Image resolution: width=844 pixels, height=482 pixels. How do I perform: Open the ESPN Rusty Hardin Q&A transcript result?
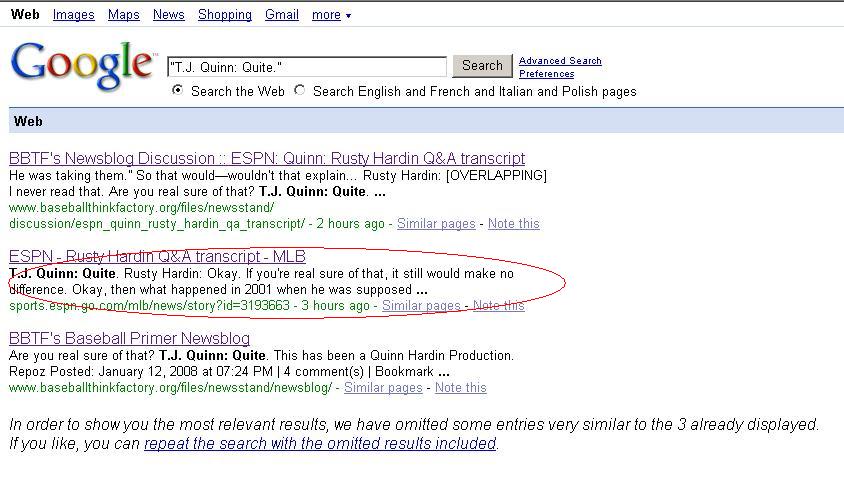[157, 257]
